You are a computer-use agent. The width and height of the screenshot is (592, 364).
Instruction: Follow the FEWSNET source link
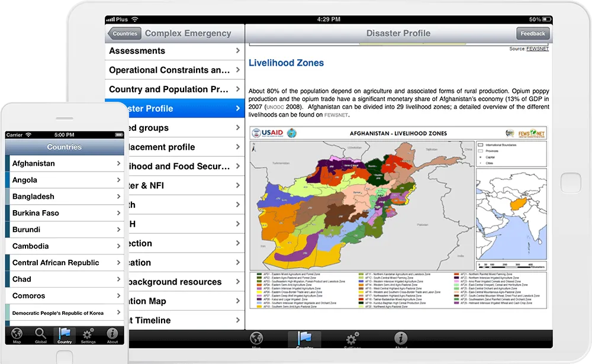click(538, 49)
